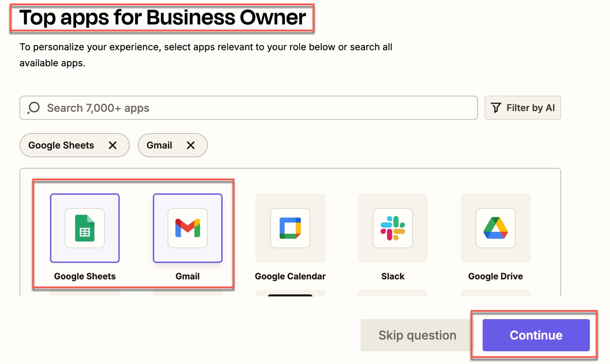Click the funnel icon in Filter by AI

coord(496,108)
